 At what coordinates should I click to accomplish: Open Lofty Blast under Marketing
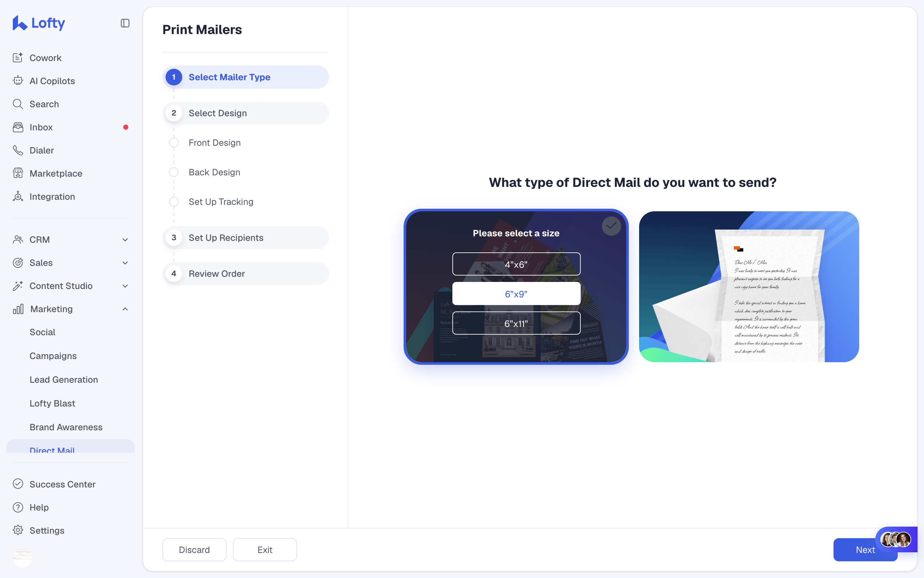(52, 403)
